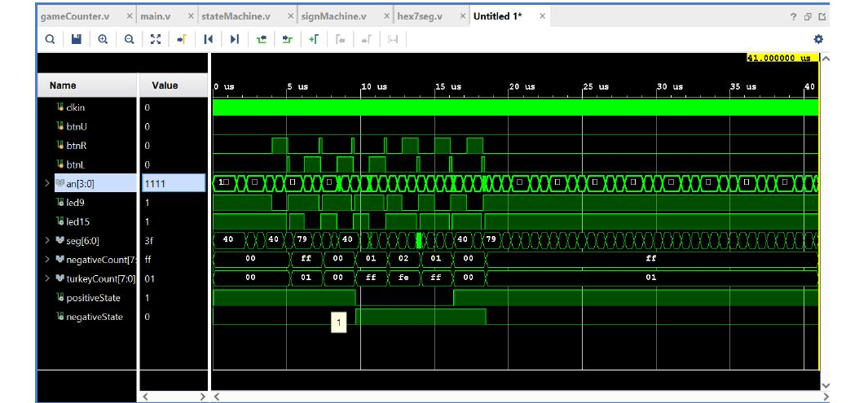Save the waveform configuration
868x403 pixels.
(x=77, y=39)
